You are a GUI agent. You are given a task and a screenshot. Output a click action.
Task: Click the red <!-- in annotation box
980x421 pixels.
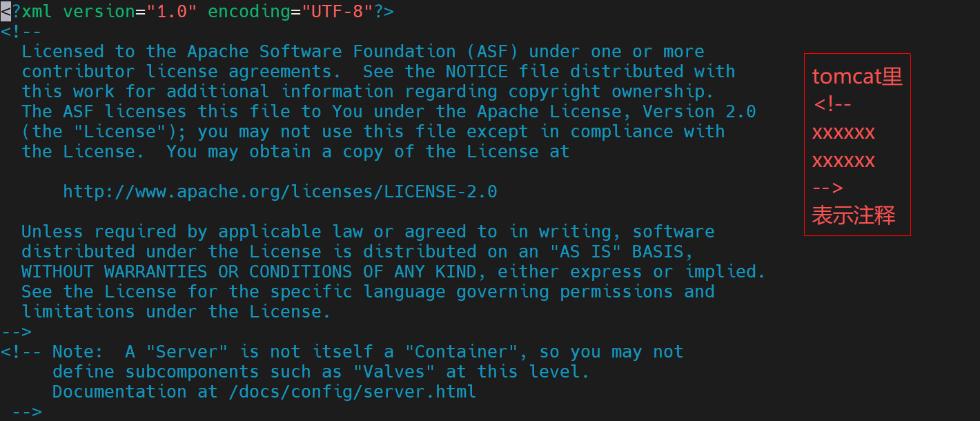pos(832,104)
